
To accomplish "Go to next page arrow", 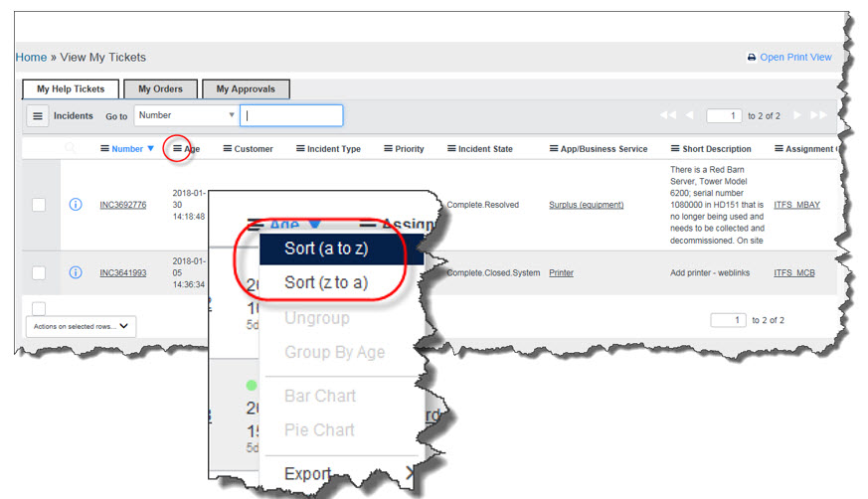I will 797,115.
